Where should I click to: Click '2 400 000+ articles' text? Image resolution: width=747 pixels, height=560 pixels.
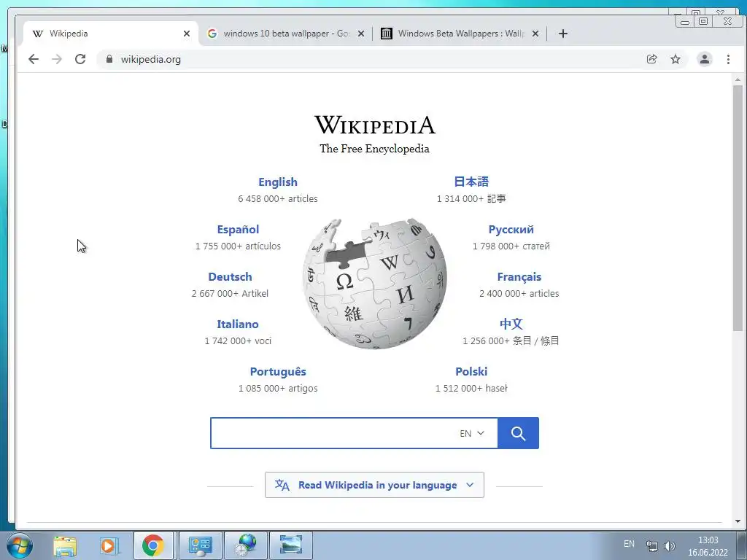click(519, 293)
